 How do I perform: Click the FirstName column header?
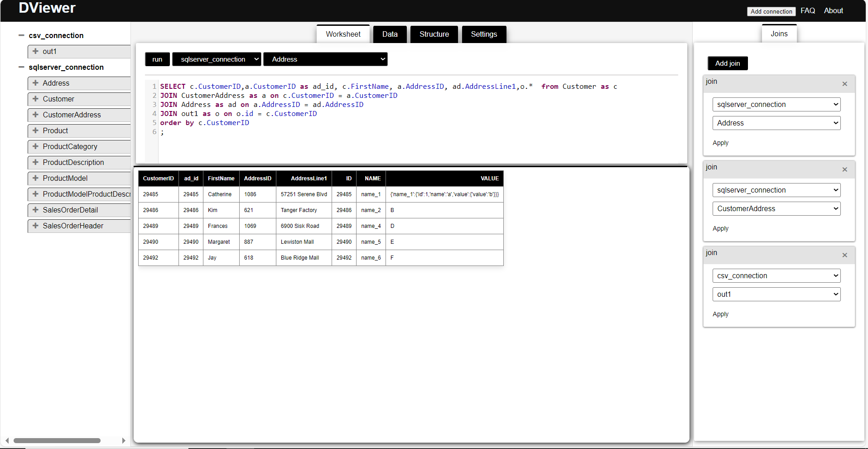pyautogui.click(x=221, y=179)
